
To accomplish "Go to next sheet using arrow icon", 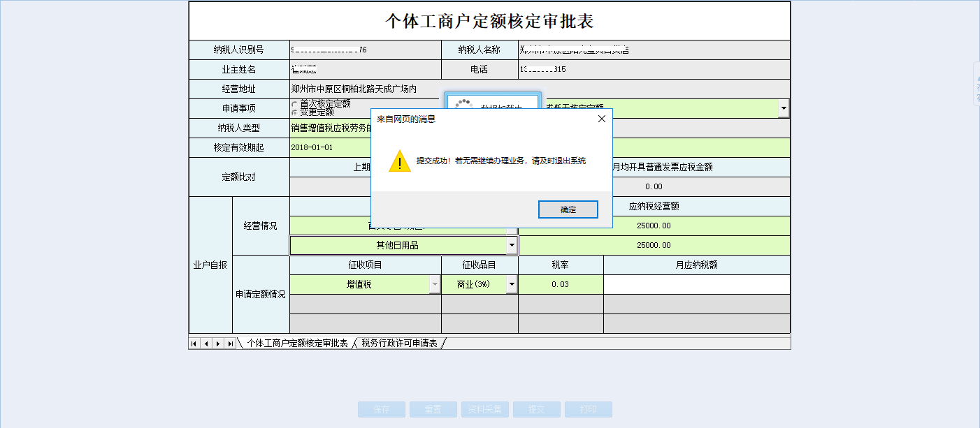I will [217, 344].
